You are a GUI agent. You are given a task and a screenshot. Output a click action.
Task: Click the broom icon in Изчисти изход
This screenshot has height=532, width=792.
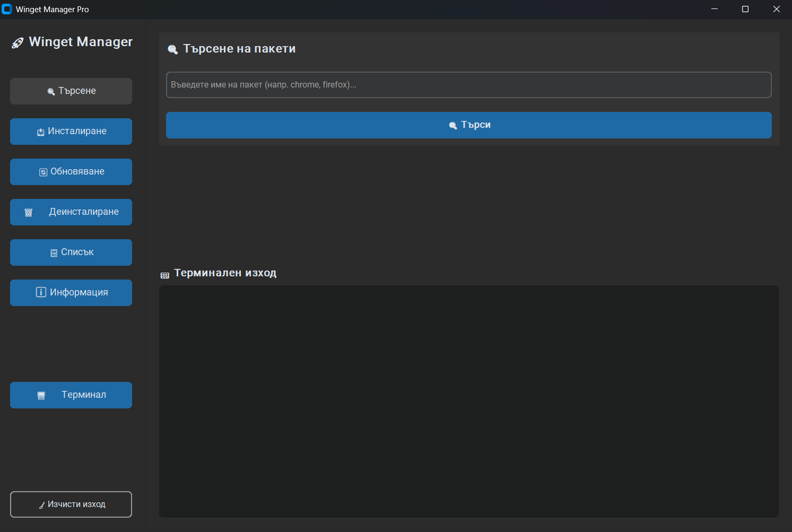click(x=41, y=505)
